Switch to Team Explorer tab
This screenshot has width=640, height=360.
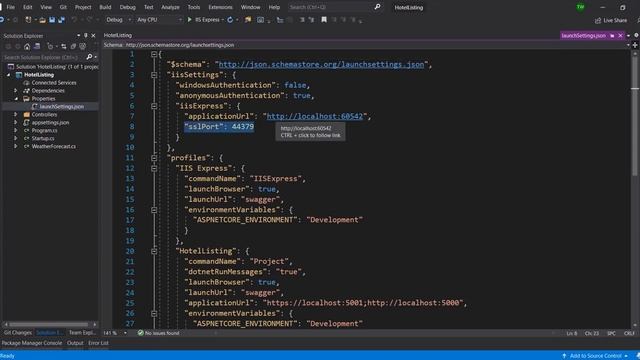click(x=82, y=333)
